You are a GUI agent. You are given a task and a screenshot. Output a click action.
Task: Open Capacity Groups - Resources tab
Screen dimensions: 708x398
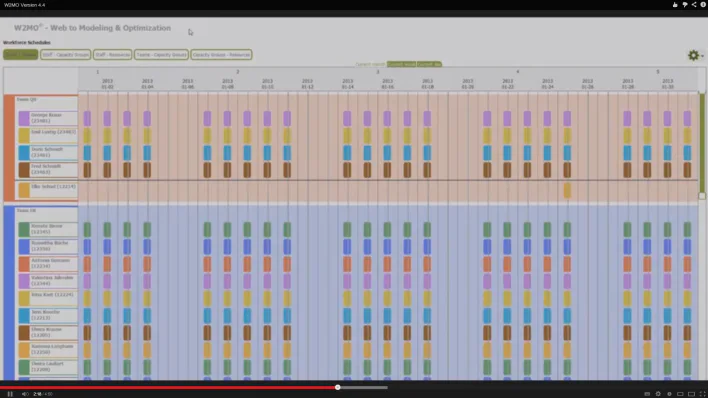[x=221, y=55]
